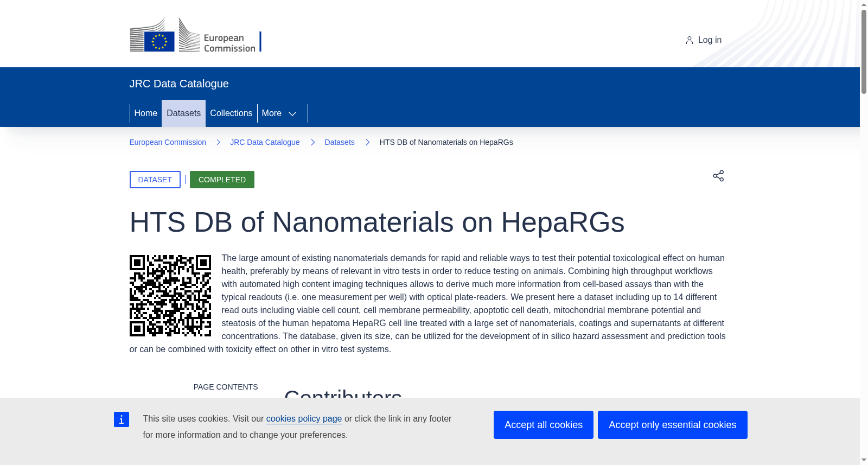Accept only essential cookies

coord(673,425)
